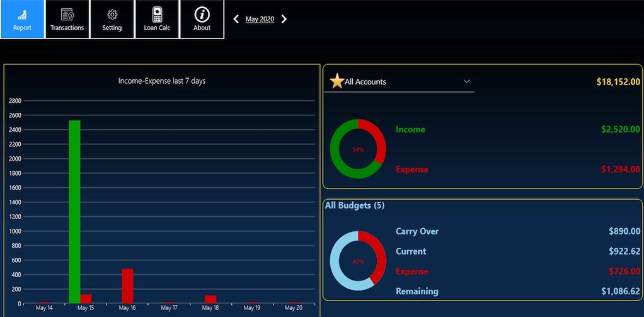This screenshot has height=317, width=644.
Task: Click the gold star accounts icon
Action: click(337, 81)
